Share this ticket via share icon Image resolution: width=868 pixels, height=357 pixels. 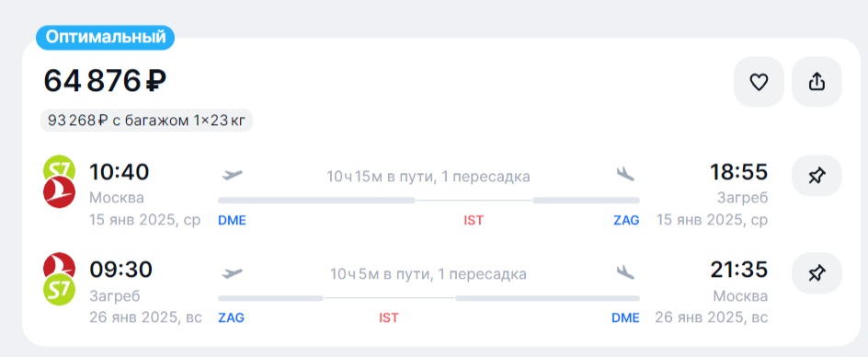point(817,82)
